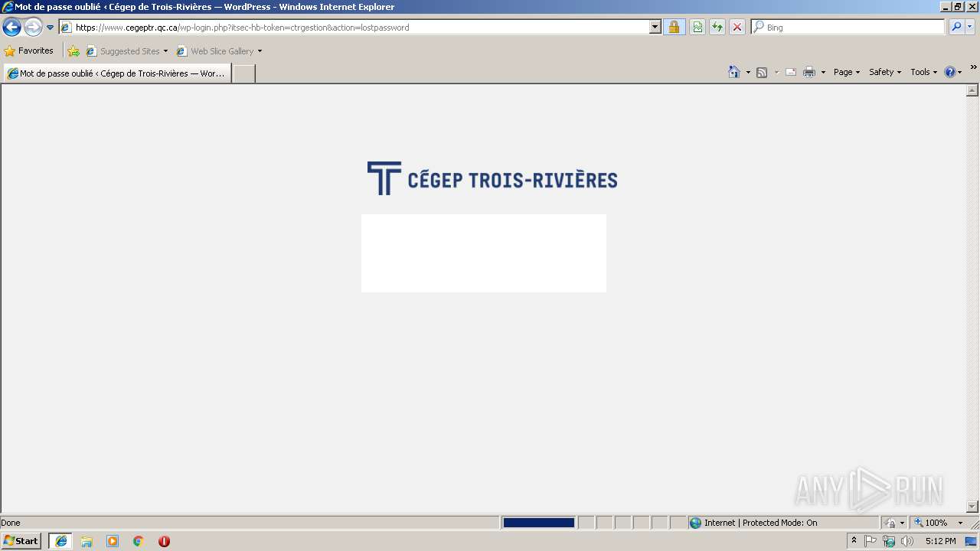Viewport: 980px width, 551px height.
Task: Click the Cégep Trois-Rivières logo
Action: pos(492,178)
